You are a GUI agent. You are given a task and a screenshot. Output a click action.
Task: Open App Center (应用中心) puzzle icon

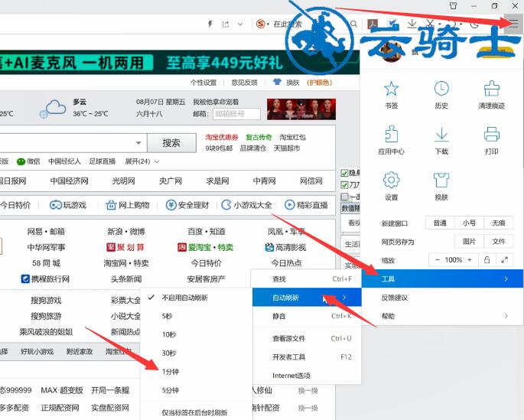coord(391,134)
